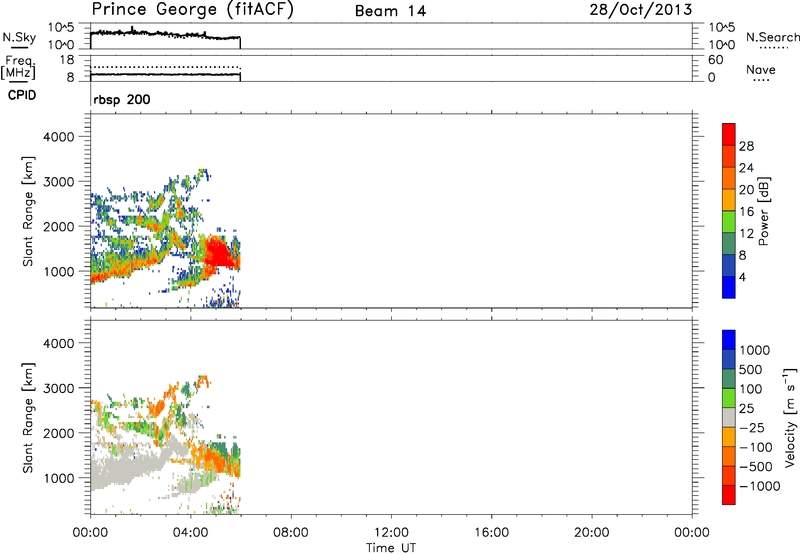Click the '3000' tick of the velocity panel

pos(59,388)
